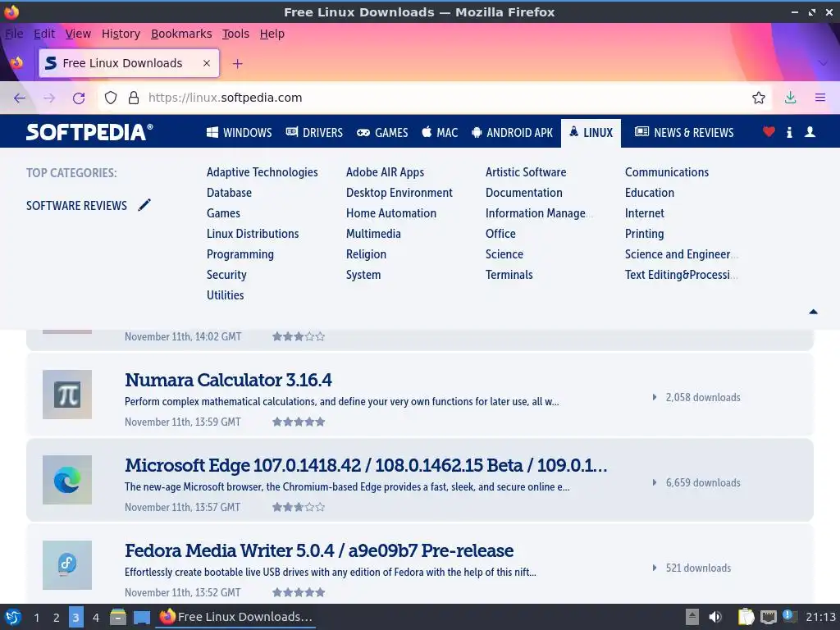
Task: Reload the Softpedia page
Action: point(79,98)
